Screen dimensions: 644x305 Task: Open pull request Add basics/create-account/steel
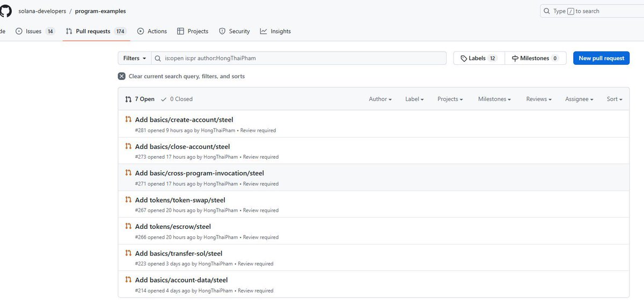(x=184, y=120)
